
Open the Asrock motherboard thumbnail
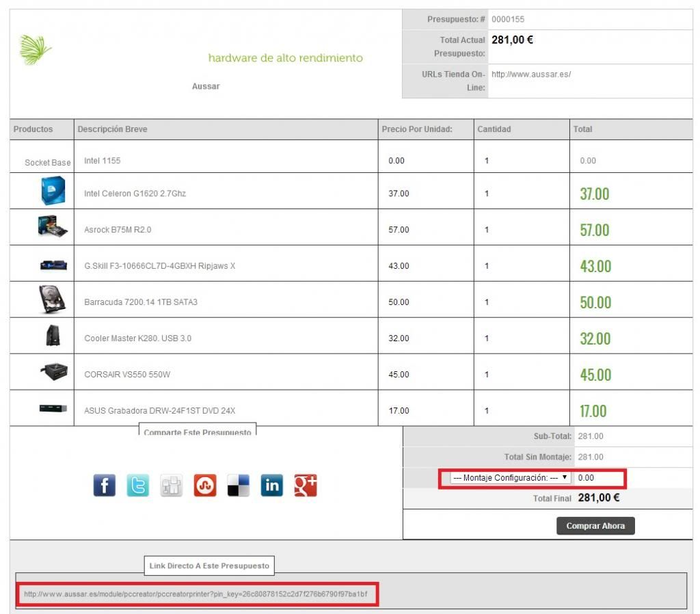pos(53,226)
